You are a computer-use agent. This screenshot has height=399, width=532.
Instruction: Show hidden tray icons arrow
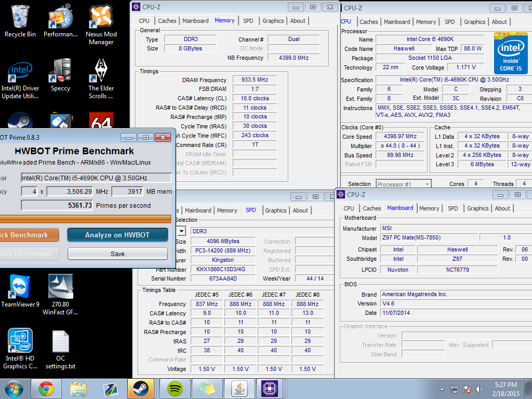[x=442, y=389]
